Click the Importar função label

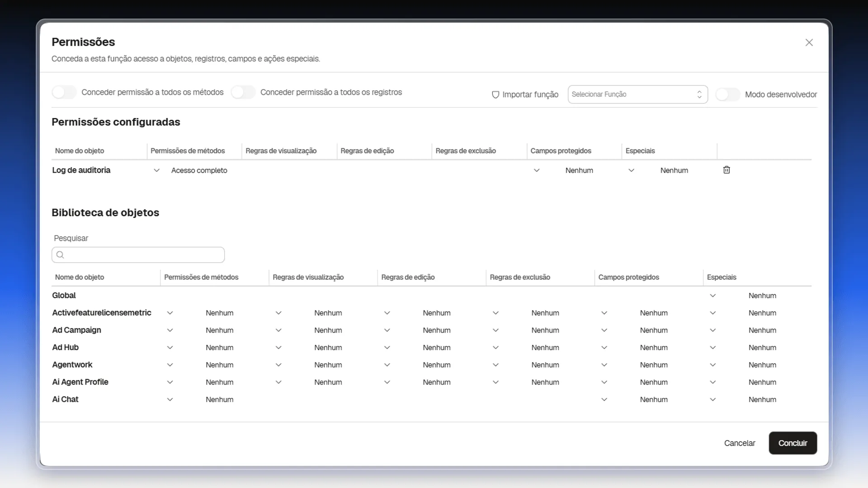[530, 94]
